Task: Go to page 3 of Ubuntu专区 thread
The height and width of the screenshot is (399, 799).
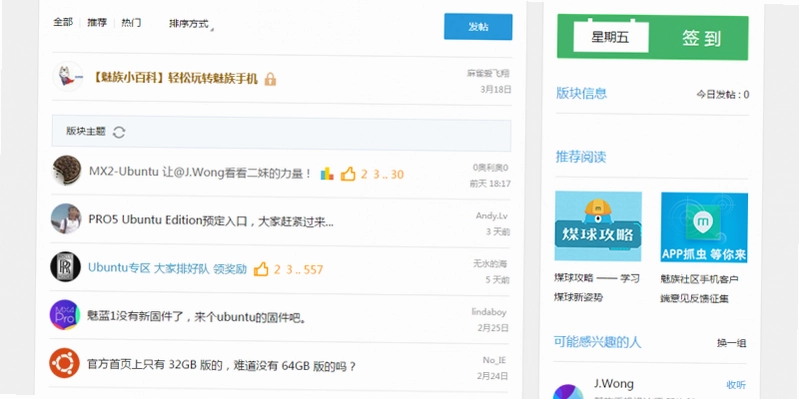Action: (x=289, y=270)
